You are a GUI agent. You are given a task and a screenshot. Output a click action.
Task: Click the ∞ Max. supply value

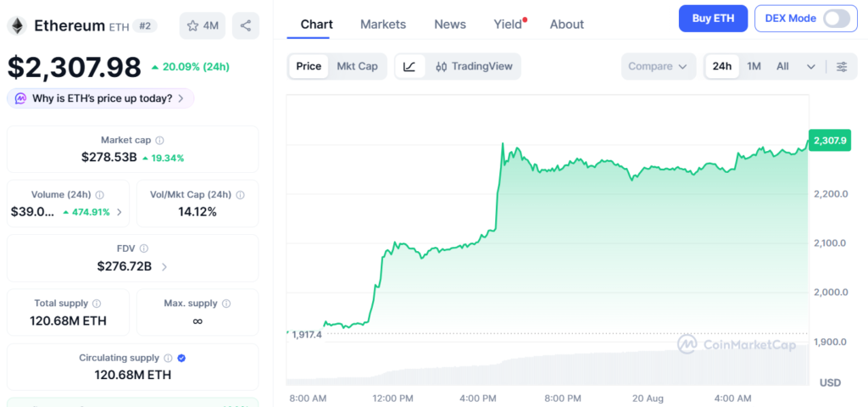[197, 321]
